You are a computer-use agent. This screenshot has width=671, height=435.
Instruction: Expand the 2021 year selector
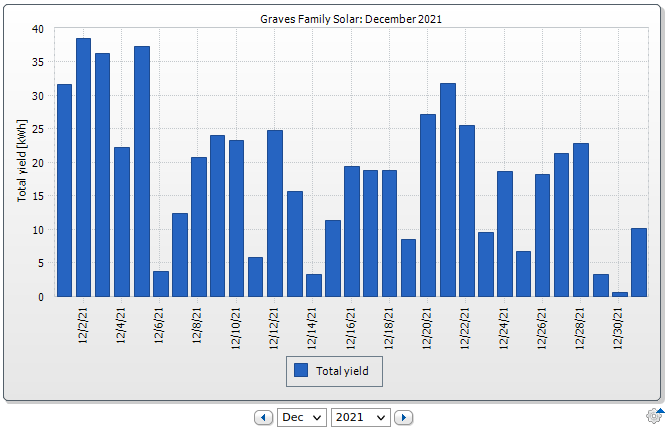tap(360, 417)
